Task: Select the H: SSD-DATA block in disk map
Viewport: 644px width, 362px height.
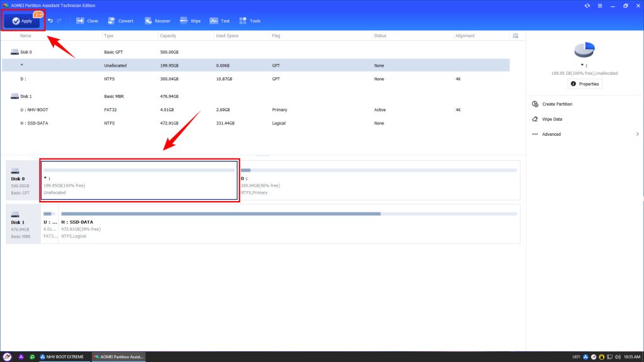Action: tap(289, 224)
